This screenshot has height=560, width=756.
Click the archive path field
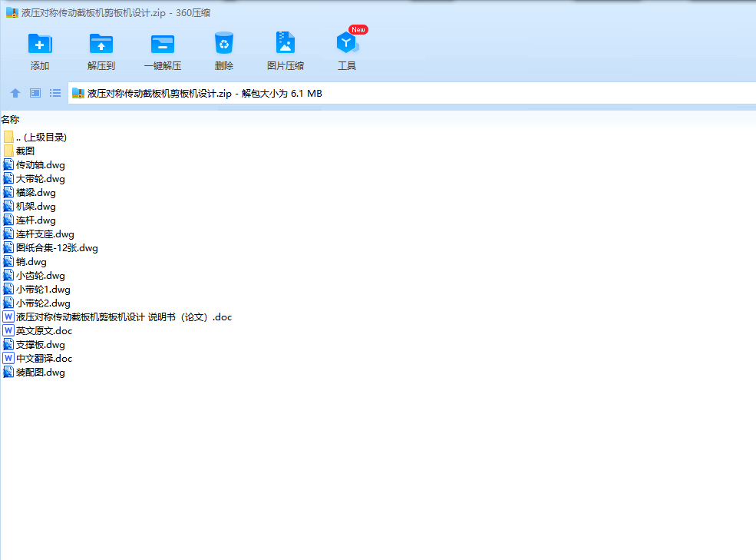412,93
